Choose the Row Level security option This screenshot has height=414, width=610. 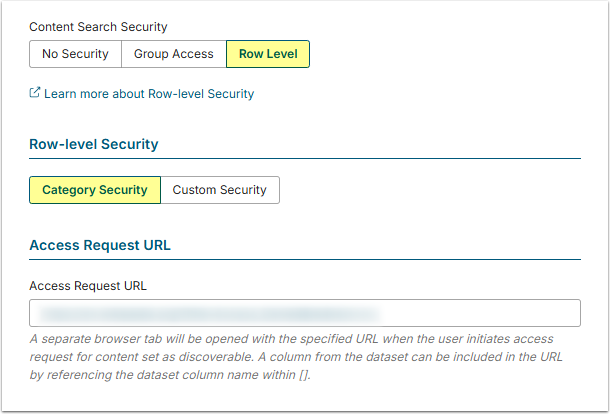(x=268, y=54)
